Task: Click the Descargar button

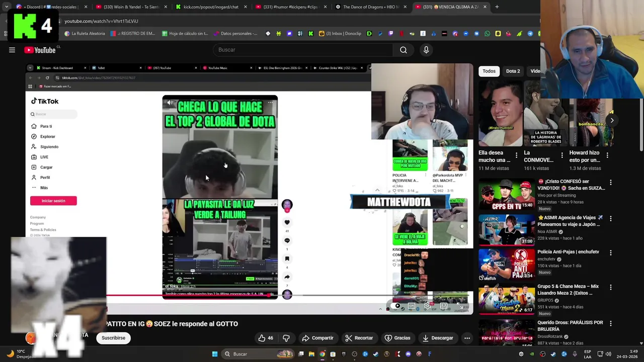Action: [x=437, y=338]
